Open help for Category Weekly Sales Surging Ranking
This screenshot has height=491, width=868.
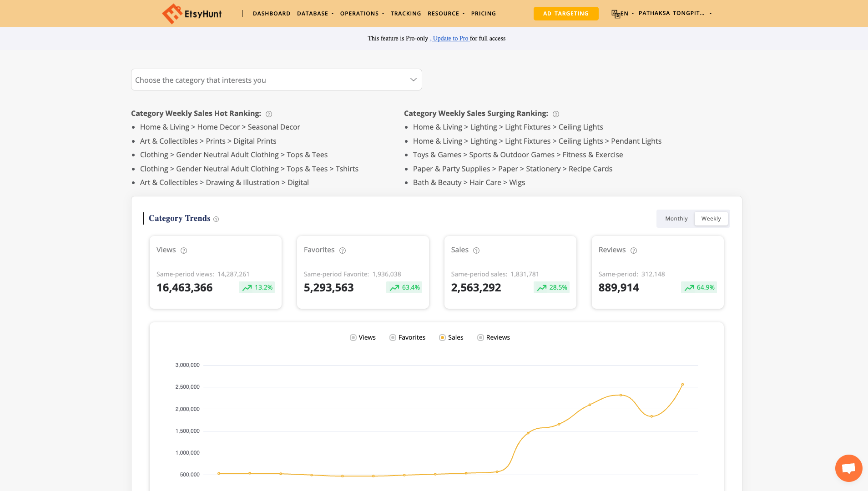coord(556,114)
